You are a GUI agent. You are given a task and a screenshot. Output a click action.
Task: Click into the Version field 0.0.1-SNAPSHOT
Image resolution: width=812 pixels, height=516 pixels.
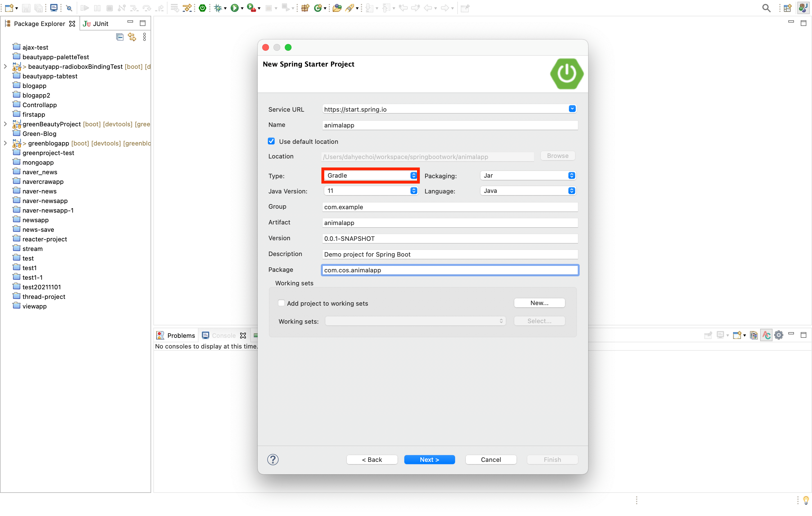(x=450, y=239)
